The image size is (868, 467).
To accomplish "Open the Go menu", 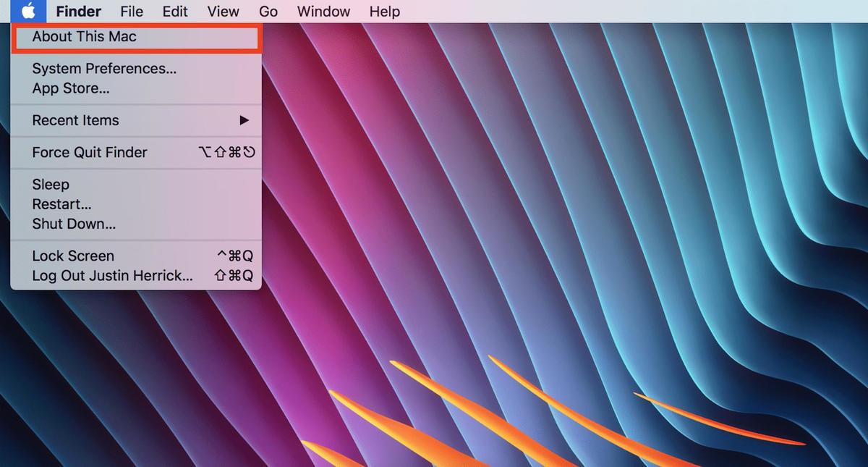I will click(x=268, y=12).
